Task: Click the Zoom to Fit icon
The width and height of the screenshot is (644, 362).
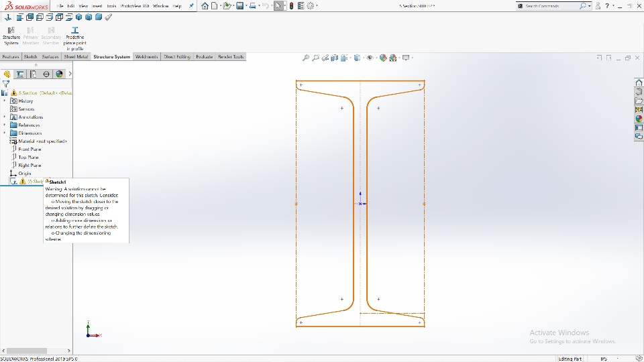Action: point(306,58)
